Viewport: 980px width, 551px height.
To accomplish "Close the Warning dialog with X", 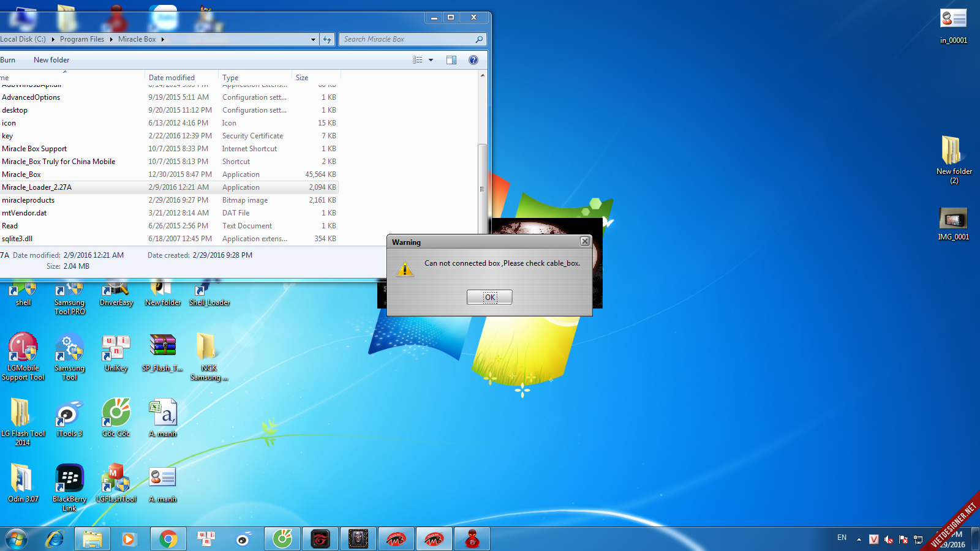I will pyautogui.click(x=585, y=241).
